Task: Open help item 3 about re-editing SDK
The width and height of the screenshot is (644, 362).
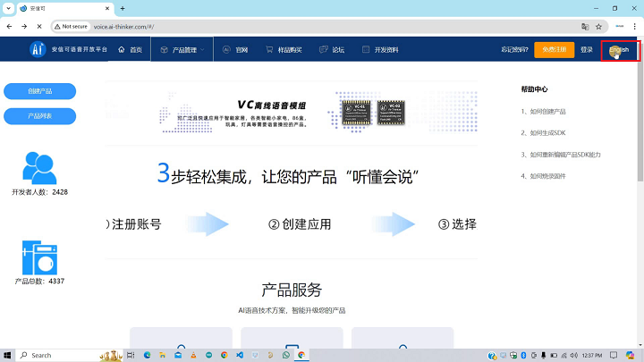Action: pos(561,155)
